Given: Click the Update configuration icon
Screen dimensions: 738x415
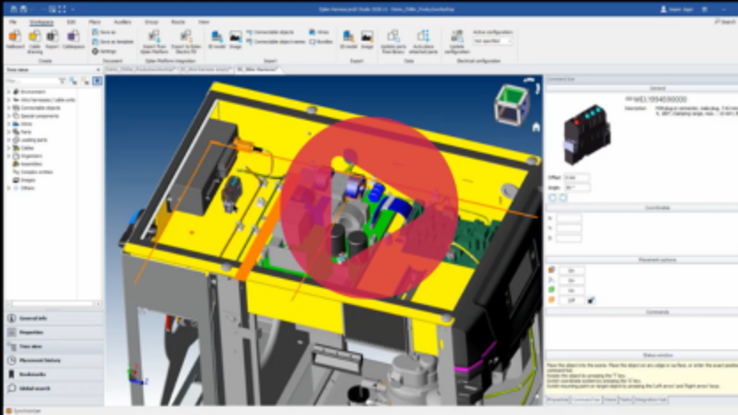Looking at the screenshot, I should pyautogui.click(x=457, y=38).
